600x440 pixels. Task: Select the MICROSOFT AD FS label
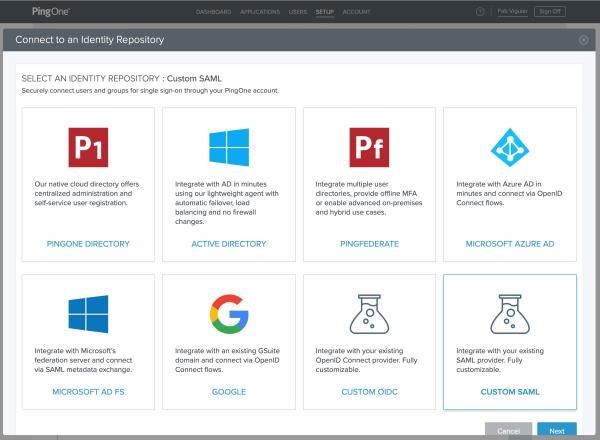88,392
